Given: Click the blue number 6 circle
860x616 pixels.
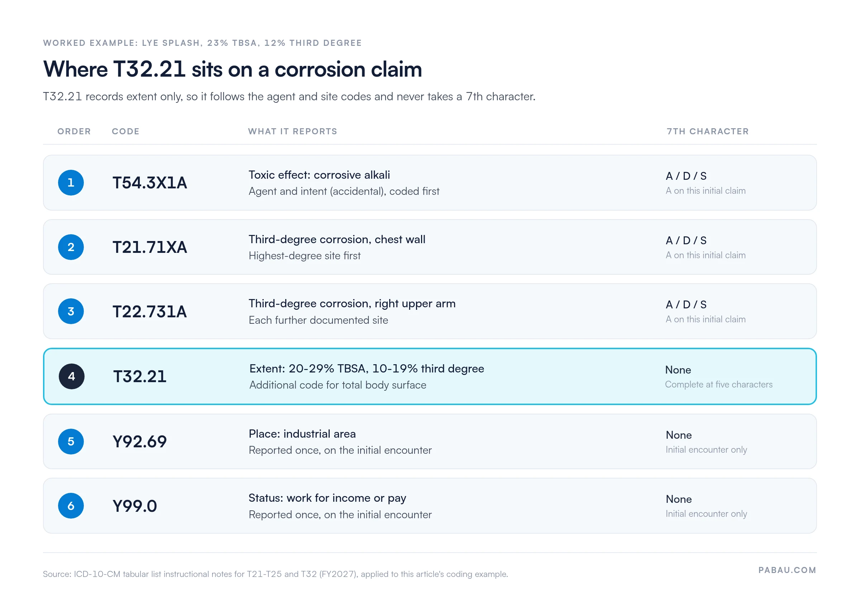Looking at the screenshot, I should [71, 506].
